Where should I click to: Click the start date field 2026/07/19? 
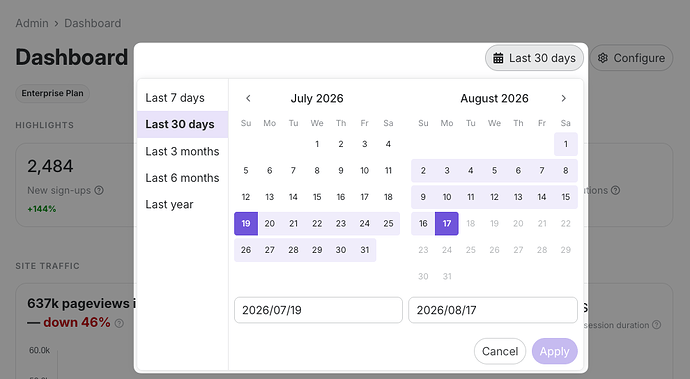point(318,310)
